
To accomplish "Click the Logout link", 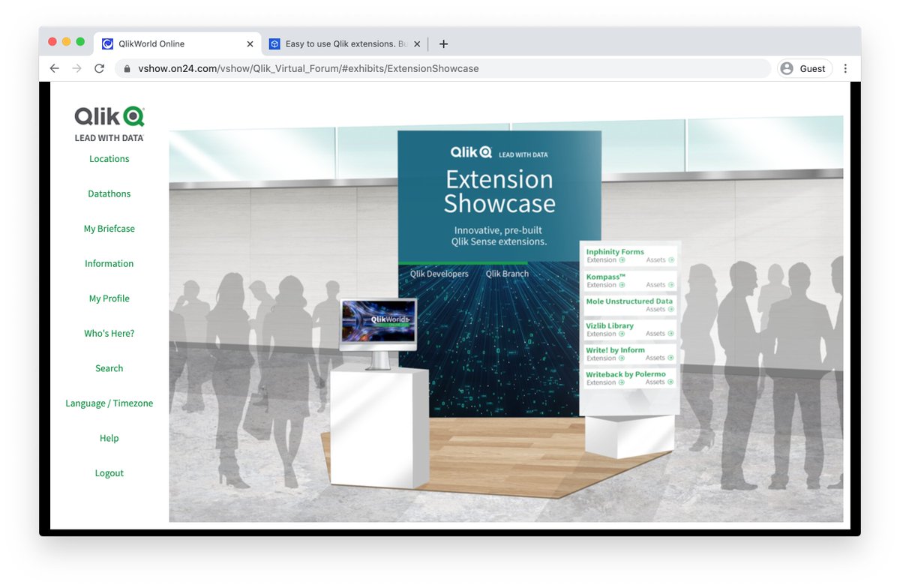I will point(109,472).
